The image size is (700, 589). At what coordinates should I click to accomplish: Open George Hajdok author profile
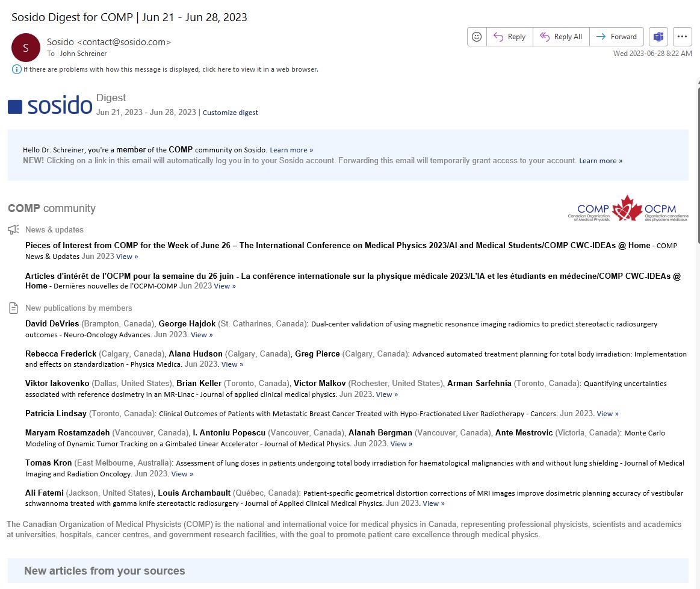[x=187, y=324]
